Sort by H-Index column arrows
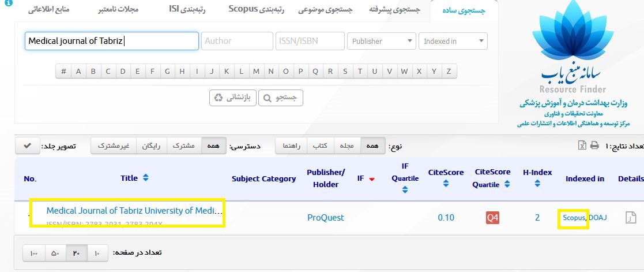Viewport: 644px width, 272px height. [537, 184]
